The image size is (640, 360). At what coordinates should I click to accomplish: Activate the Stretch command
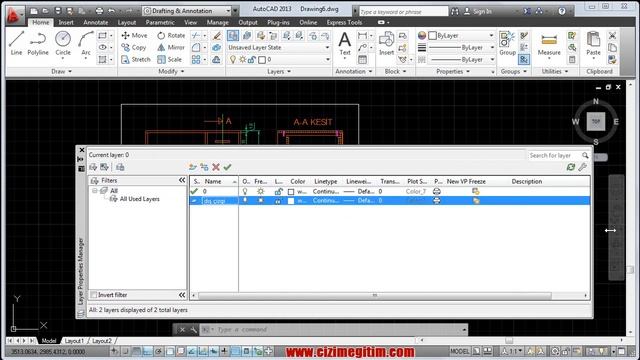[136, 59]
